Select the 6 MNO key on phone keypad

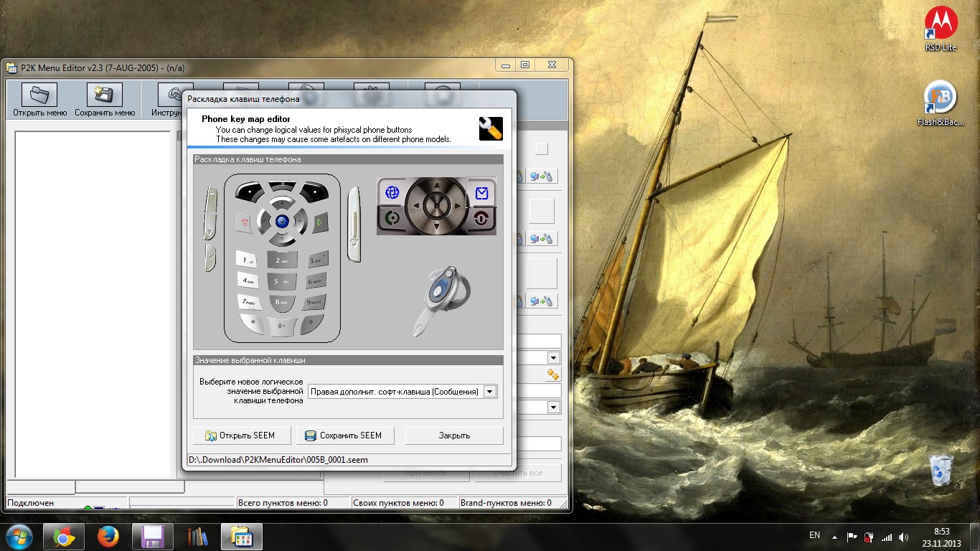316,281
